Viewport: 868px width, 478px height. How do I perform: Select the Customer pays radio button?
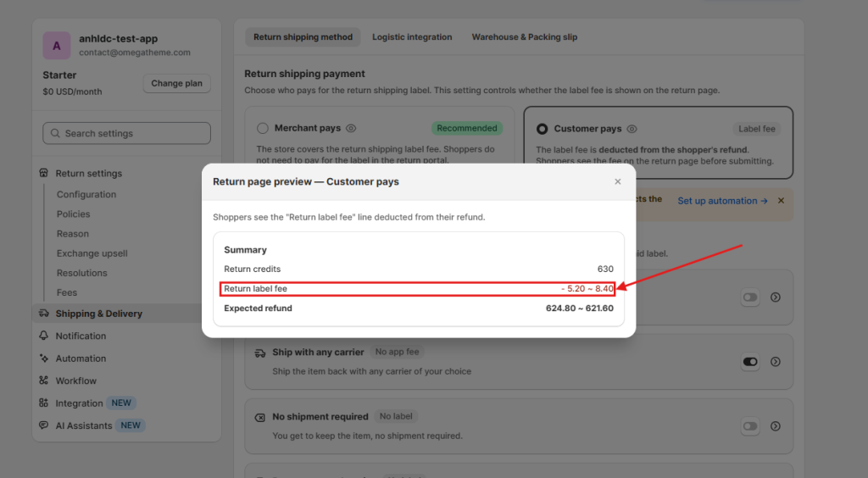[542, 129]
